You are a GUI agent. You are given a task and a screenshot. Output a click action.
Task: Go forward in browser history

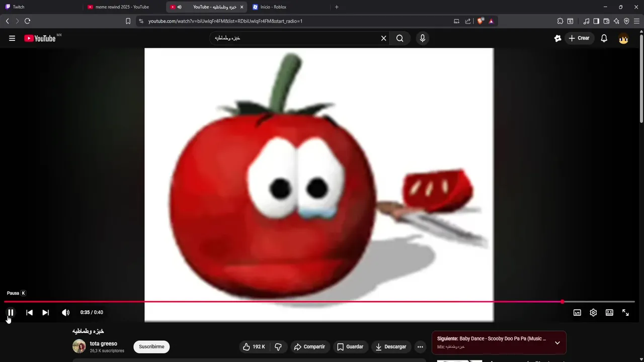(x=17, y=21)
